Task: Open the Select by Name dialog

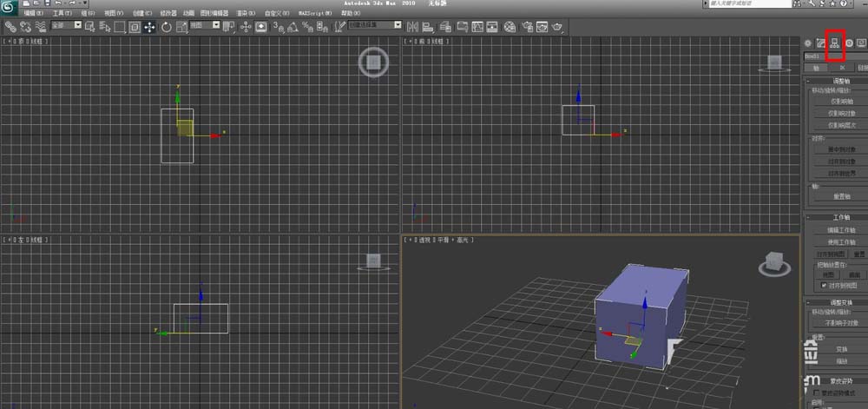Action: click(104, 27)
